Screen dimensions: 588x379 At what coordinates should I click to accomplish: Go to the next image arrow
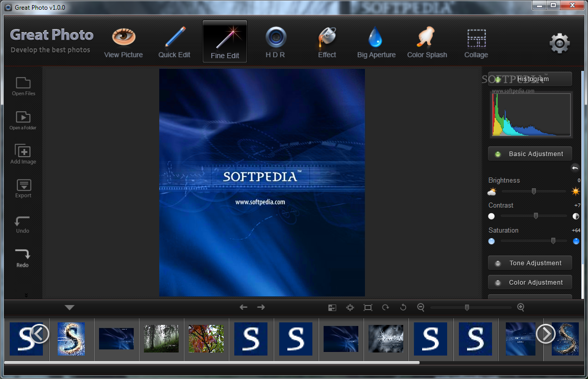tap(261, 308)
